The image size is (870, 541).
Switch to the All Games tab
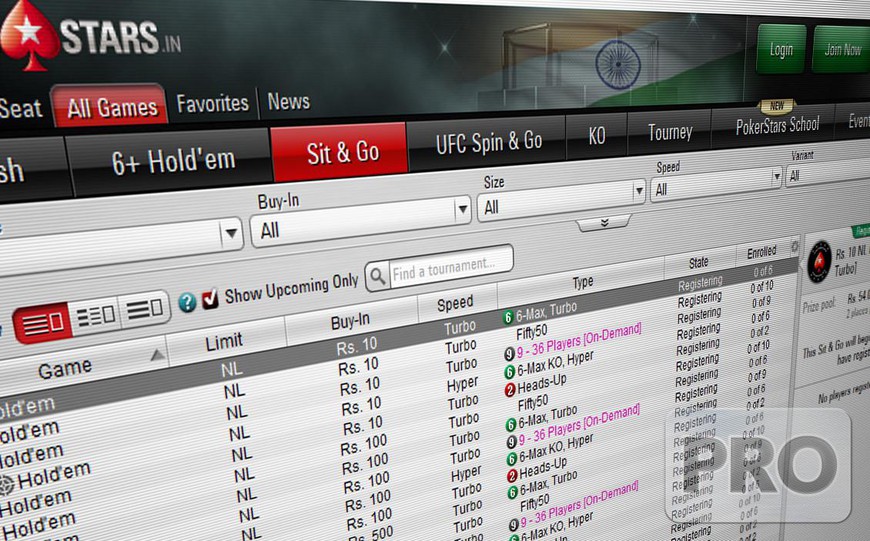tap(111, 107)
